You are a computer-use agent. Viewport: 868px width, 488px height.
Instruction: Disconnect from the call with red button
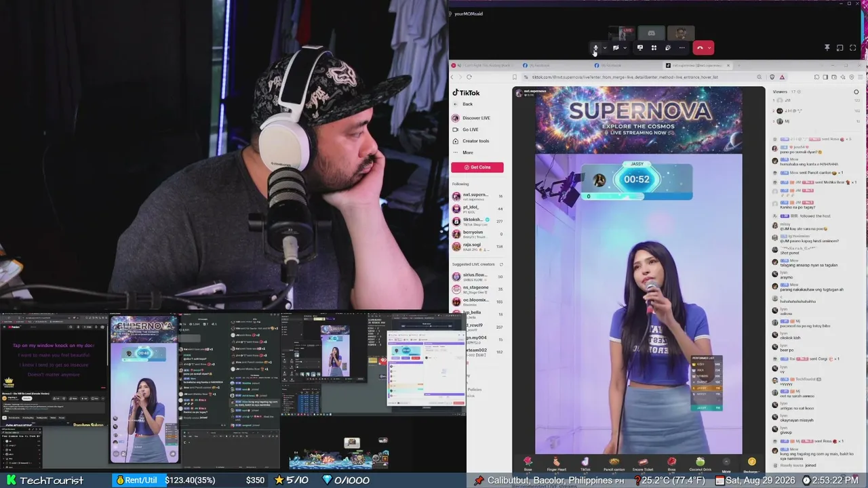700,48
